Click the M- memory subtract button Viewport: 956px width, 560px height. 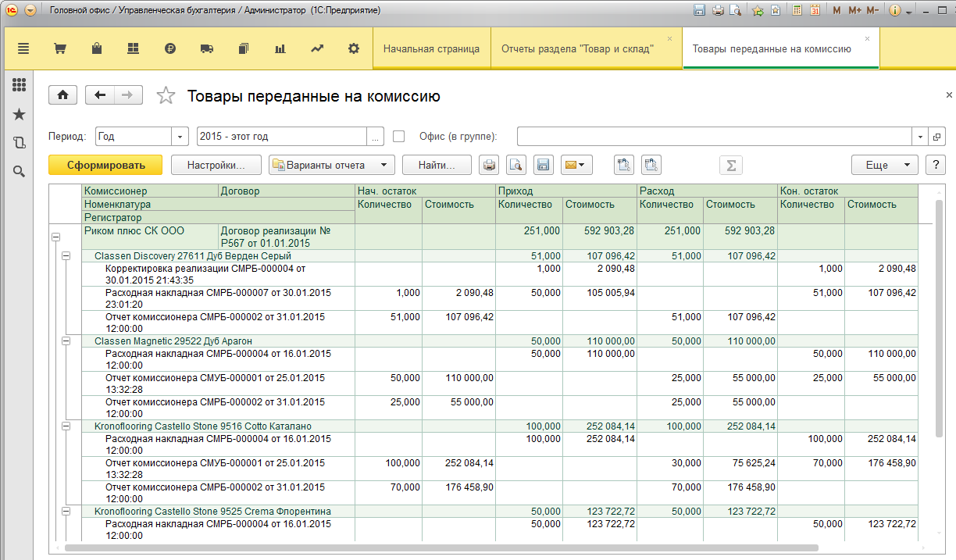coord(872,11)
